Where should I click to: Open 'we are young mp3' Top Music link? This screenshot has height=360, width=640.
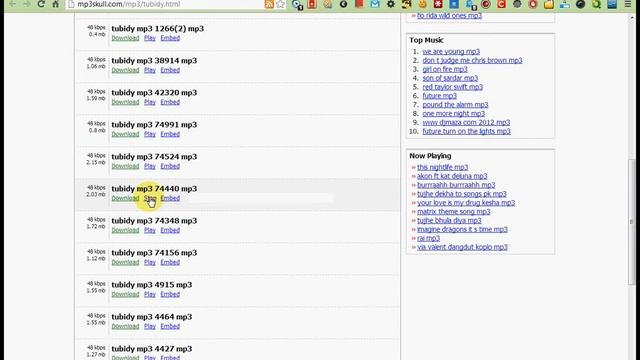coord(451,51)
